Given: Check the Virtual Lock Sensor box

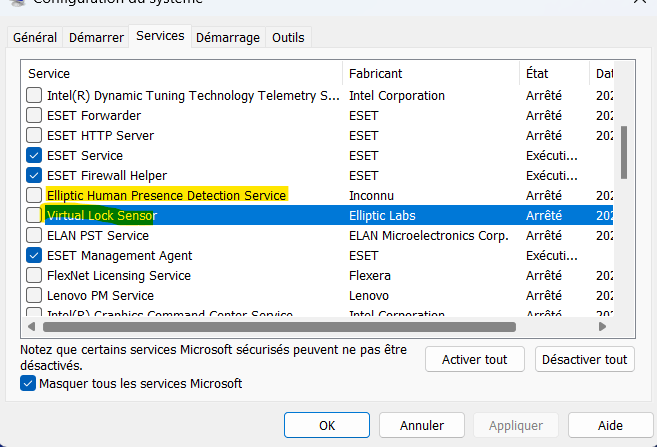Looking at the screenshot, I should click(34, 215).
